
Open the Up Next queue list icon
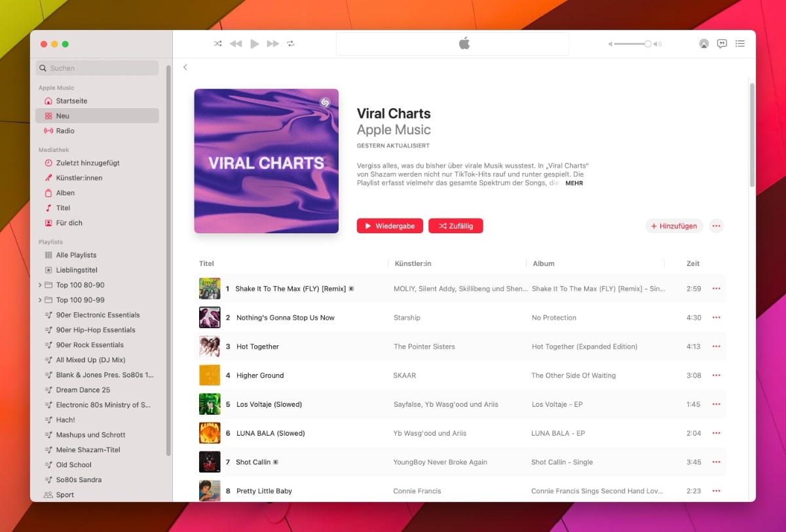click(x=740, y=44)
